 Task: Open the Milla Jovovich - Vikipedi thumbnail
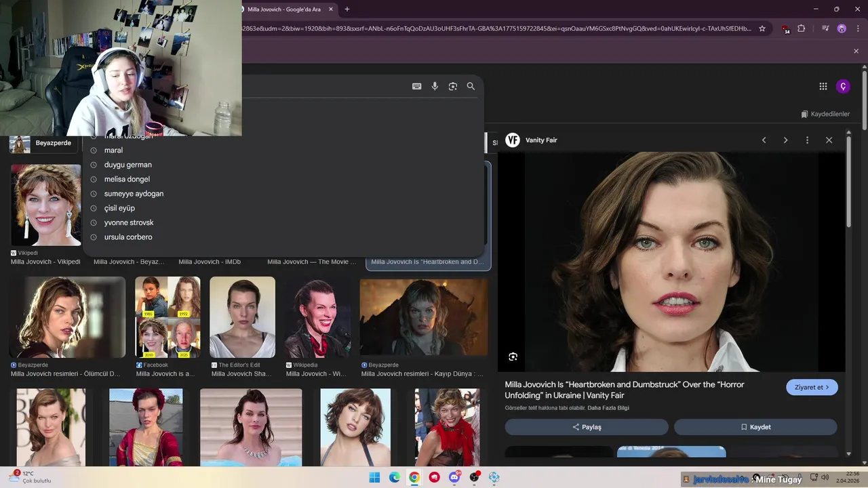[46, 205]
